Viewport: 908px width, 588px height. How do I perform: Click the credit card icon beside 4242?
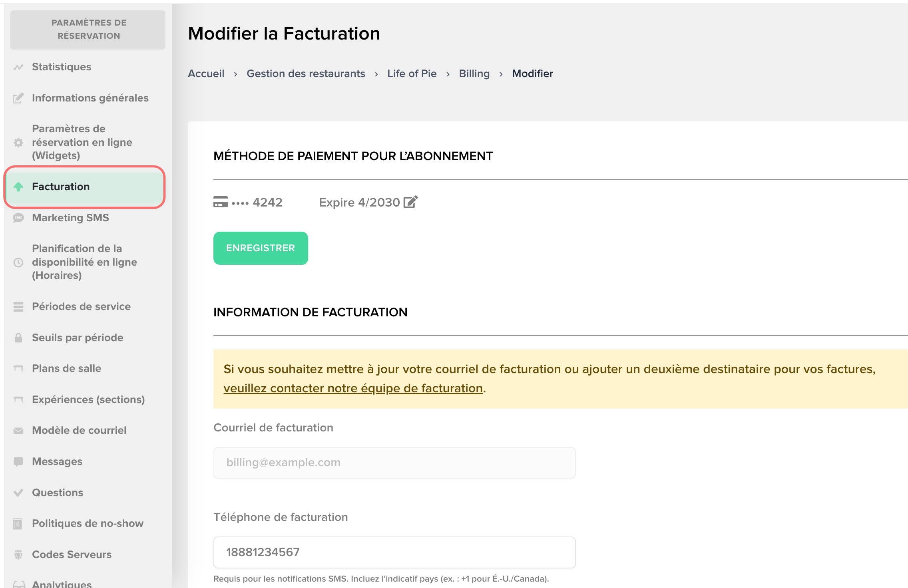(220, 202)
